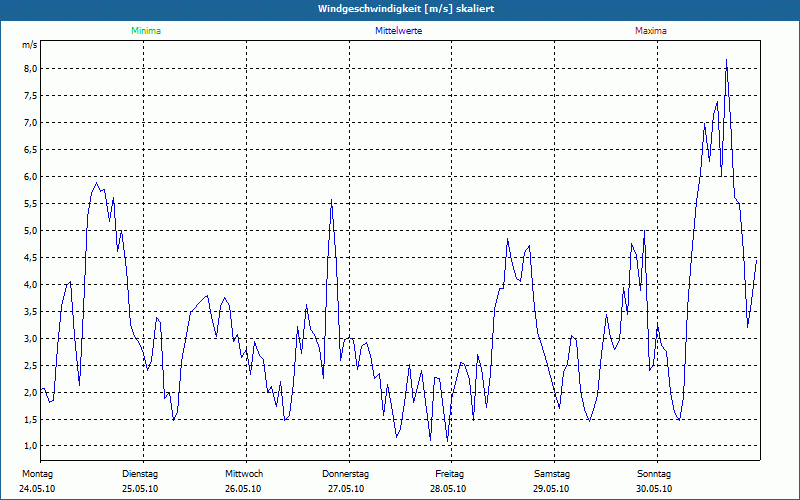Click the 4,5 y-axis value
Viewport: 800px width, 500px height.
click(30, 258)
